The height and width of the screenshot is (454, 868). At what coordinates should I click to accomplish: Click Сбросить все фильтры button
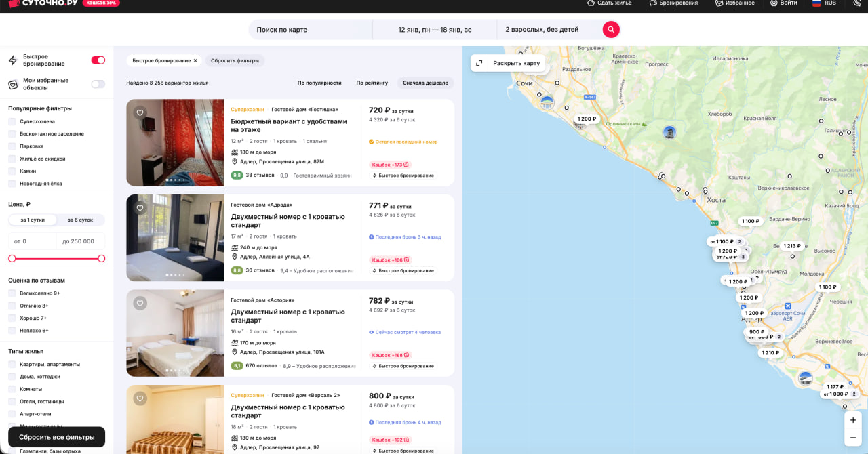(x=56, y=437)
